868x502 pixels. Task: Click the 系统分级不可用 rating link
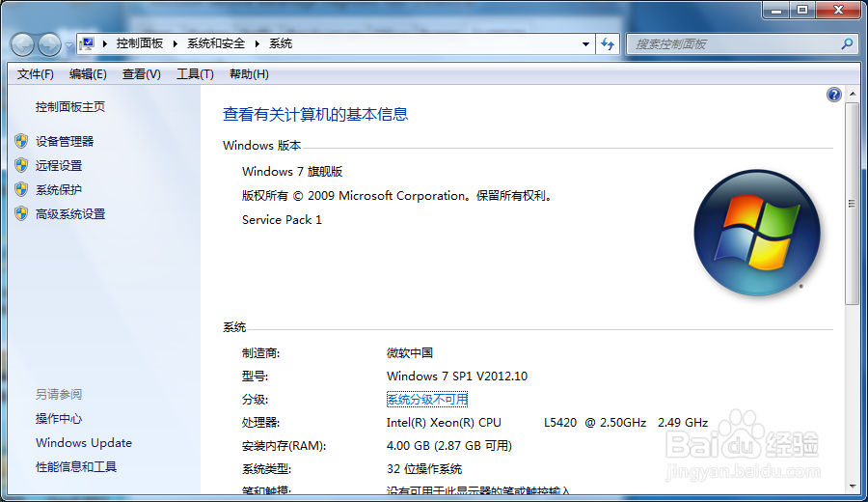[427, 399]
